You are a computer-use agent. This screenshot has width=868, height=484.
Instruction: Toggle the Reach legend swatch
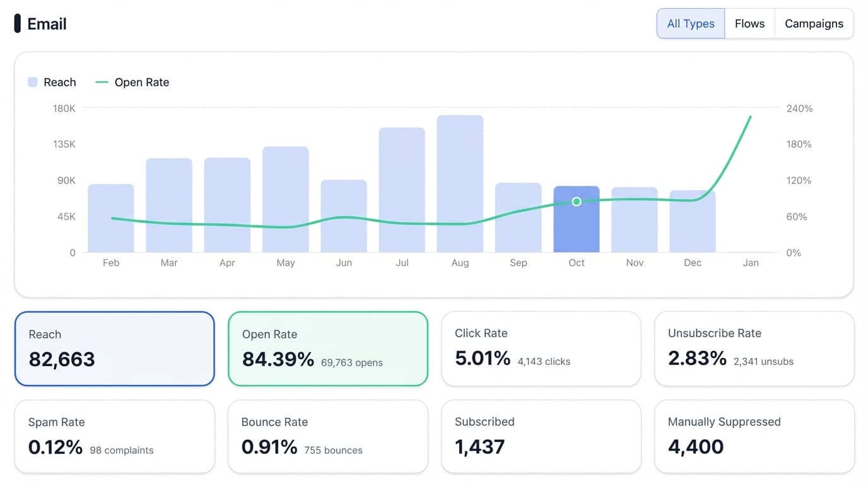point(33,83)
